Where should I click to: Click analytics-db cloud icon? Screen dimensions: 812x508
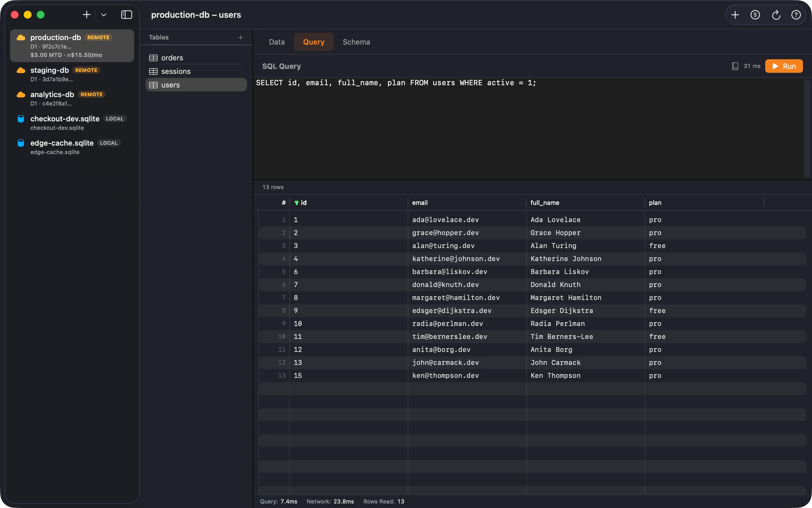[21, 95]
